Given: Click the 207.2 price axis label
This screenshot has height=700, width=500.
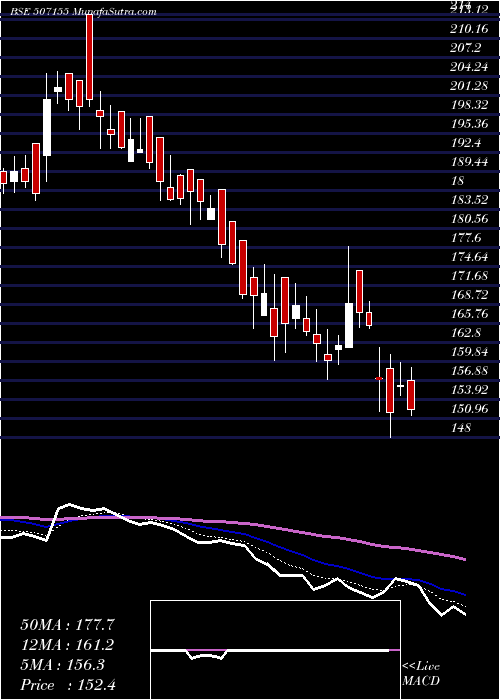Looking at the screenshot, I should click(467, 48).
